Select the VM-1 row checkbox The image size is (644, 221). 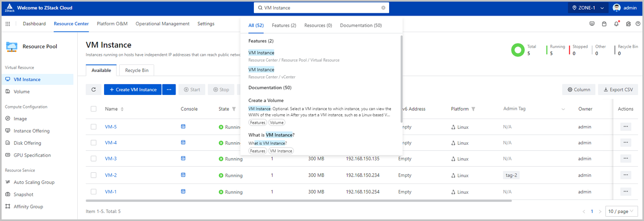coord(93,191)
